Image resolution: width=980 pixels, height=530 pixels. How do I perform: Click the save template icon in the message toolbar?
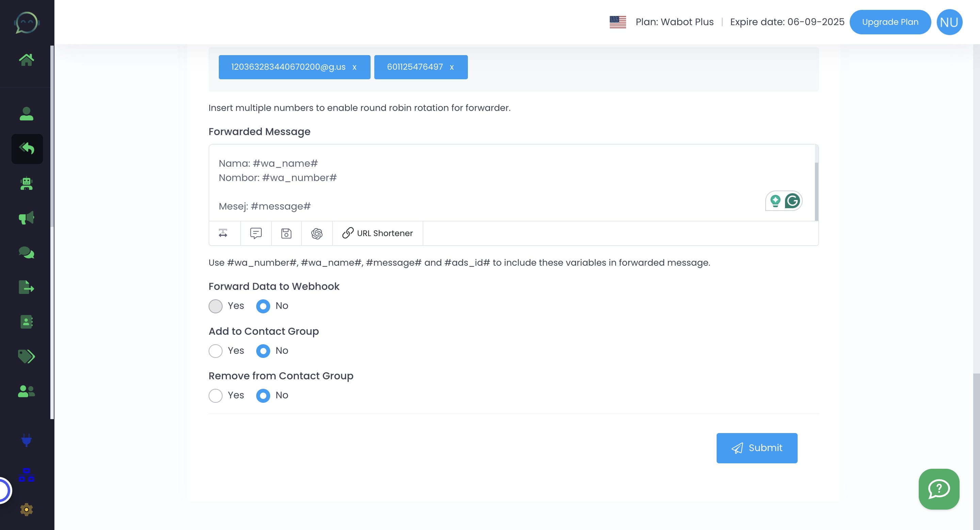tap(286, 233)
